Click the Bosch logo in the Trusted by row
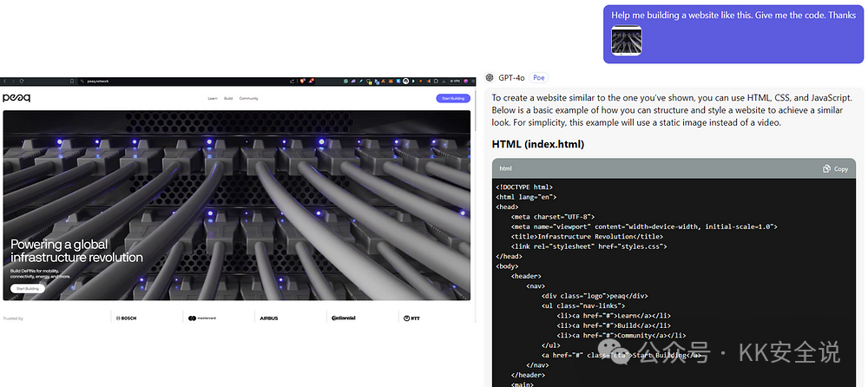The height and width of the screenshot is (387, 868). 127,318
